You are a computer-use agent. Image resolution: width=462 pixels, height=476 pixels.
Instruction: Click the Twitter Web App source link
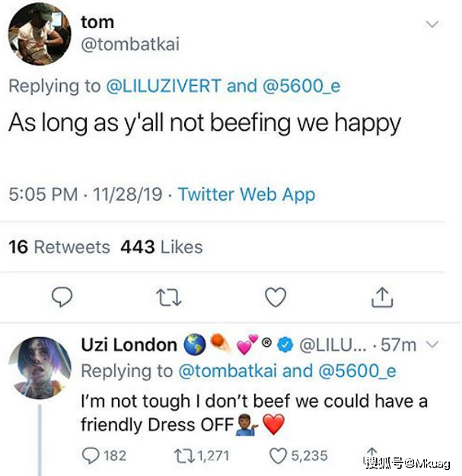click(x=247, y=195)
